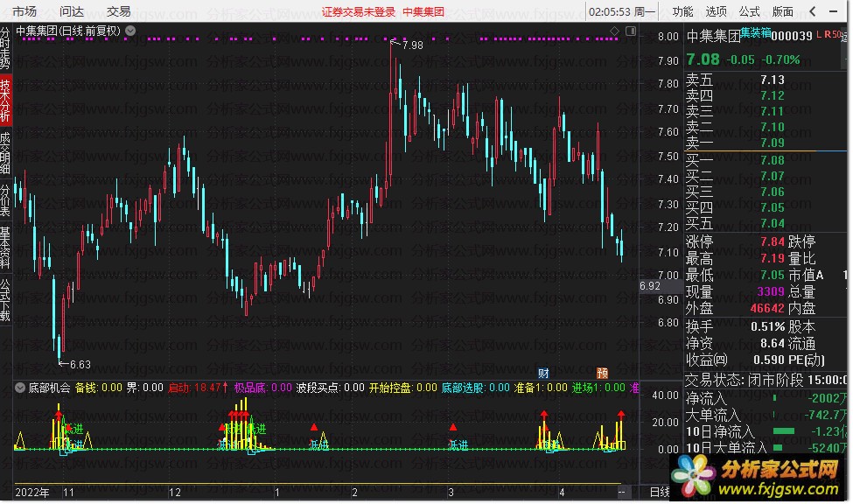Click 换手 value 0.51%

click(767, 327)
